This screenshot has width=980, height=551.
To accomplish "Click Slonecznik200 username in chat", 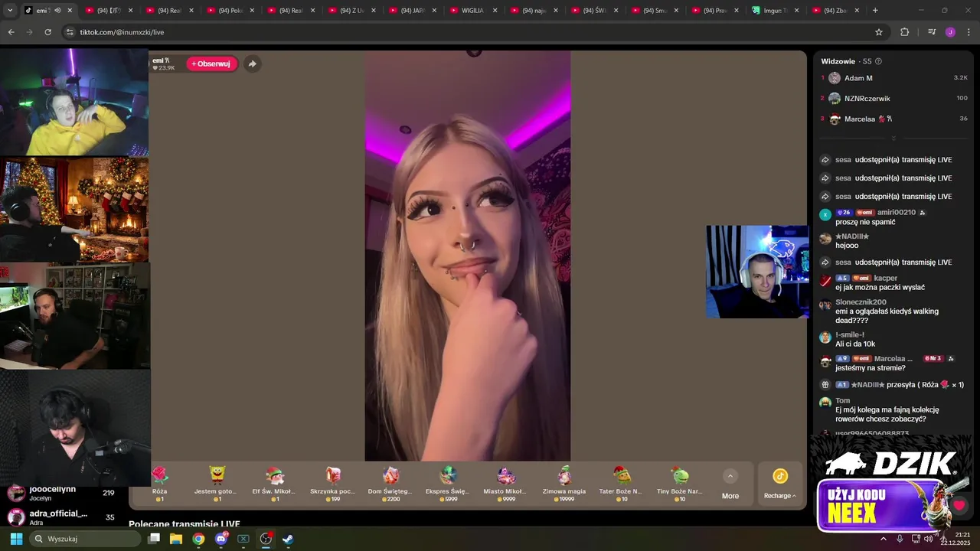I will (861, 302).
